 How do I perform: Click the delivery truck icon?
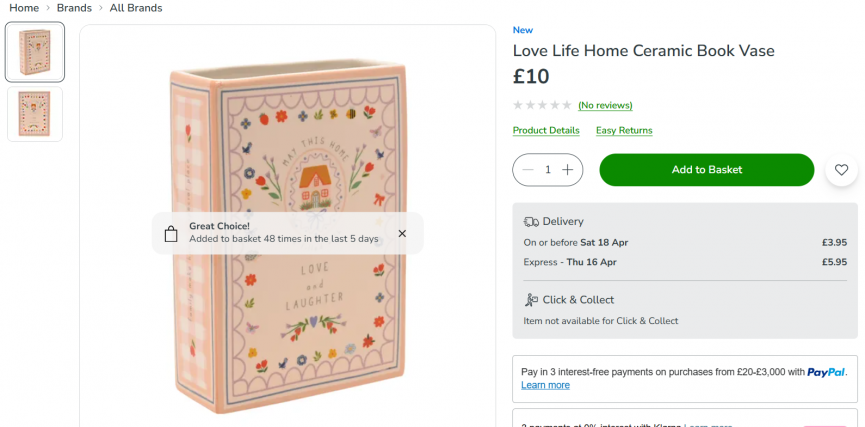[531, 221]
